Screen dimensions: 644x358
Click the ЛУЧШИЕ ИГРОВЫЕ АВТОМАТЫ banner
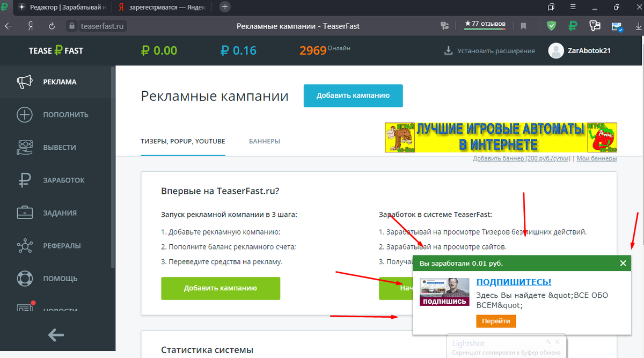click(x=501, y=137)
